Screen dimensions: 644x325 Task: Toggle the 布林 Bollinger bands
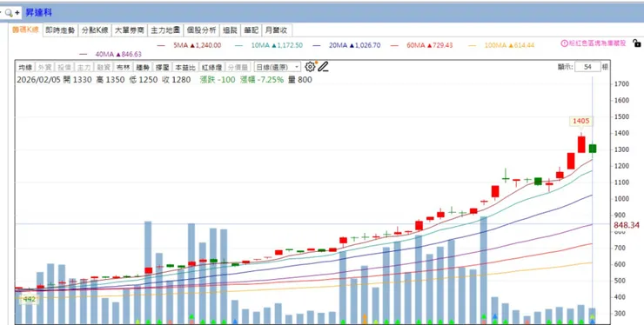pyautogui.click(x=123, y=67)
